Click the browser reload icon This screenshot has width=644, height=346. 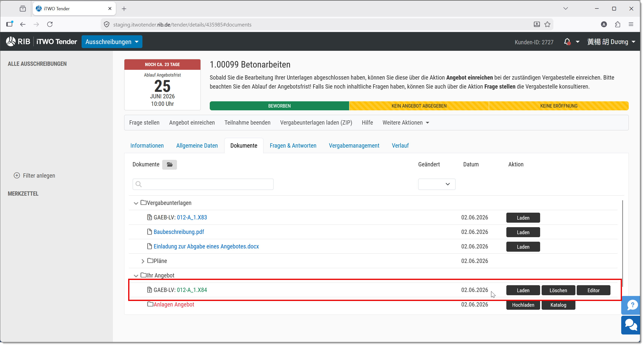pyautogui.click(x=50, y=24)
